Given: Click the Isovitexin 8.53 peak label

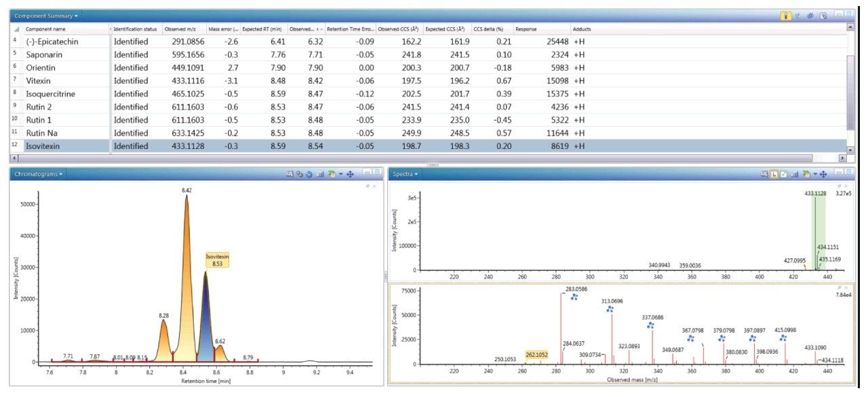Looking at the screenshot, I should (x=217, y=260).
